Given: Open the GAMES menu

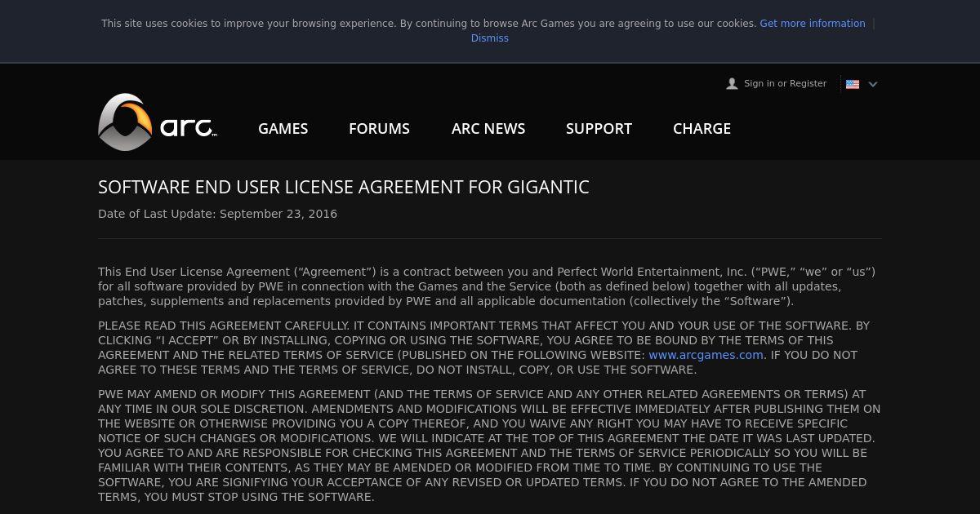Looking at the screenshot, I should [x=283, y=128].
